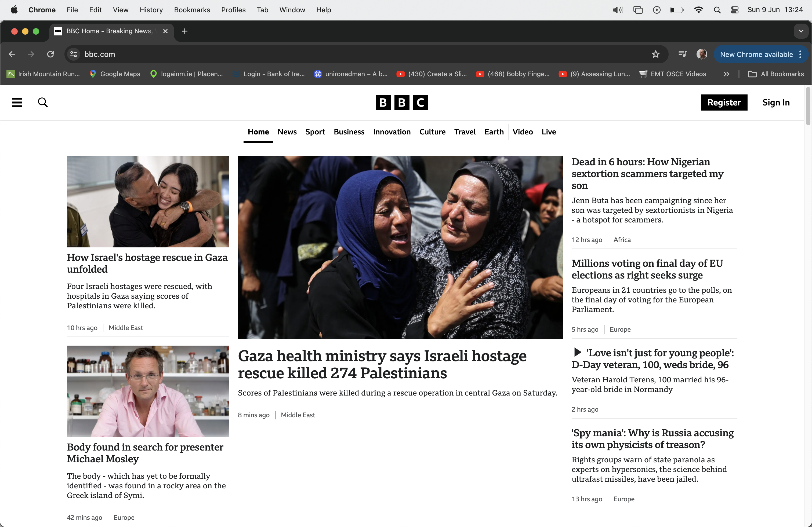Viewport: 812px width, 527px height.
Task: Open the History menu
Action: (151, 10)
